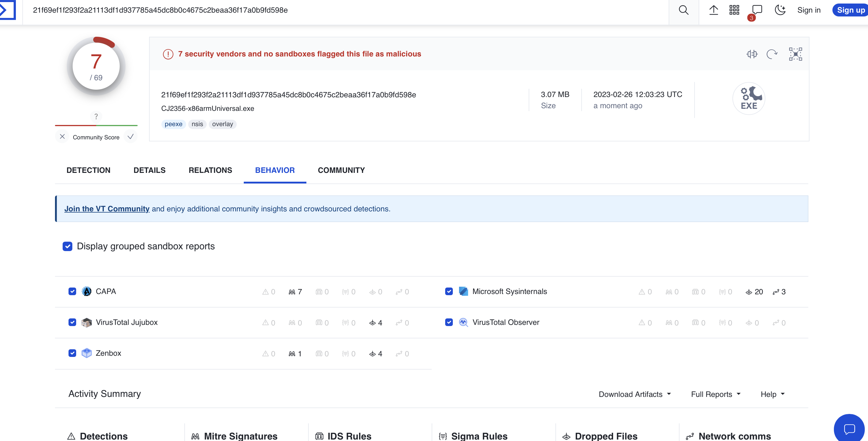Switch to the RELATIONS tab
This screenshot has height=441, width=868.
[210, 170]
